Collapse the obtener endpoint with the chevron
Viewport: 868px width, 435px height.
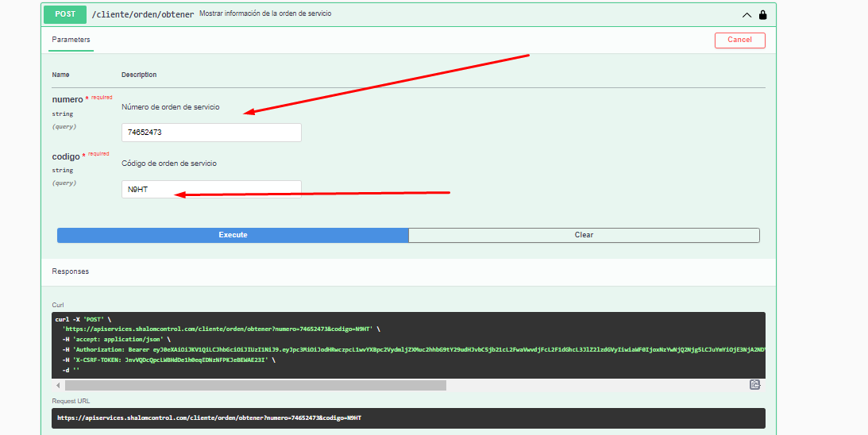click(746, 14)
